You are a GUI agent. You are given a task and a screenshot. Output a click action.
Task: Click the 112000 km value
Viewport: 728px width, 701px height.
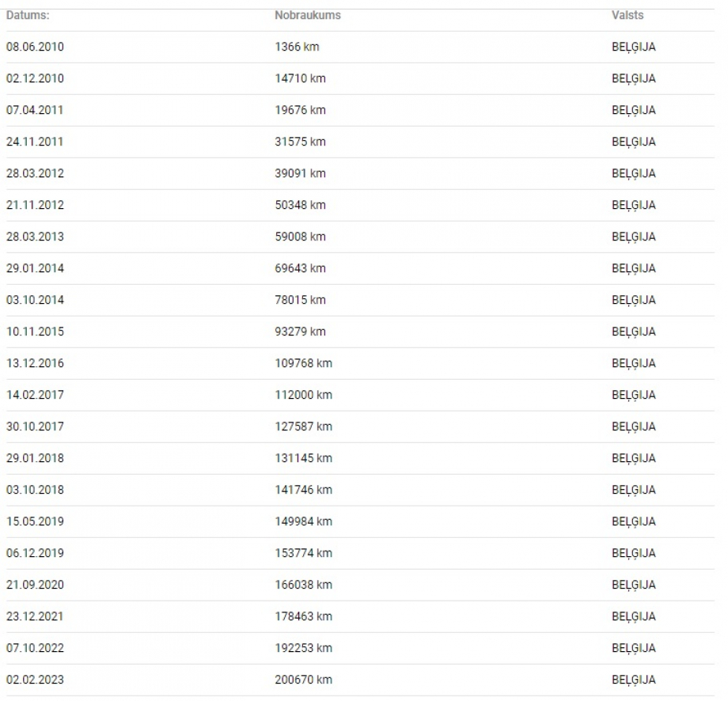(x=303, y=395)
